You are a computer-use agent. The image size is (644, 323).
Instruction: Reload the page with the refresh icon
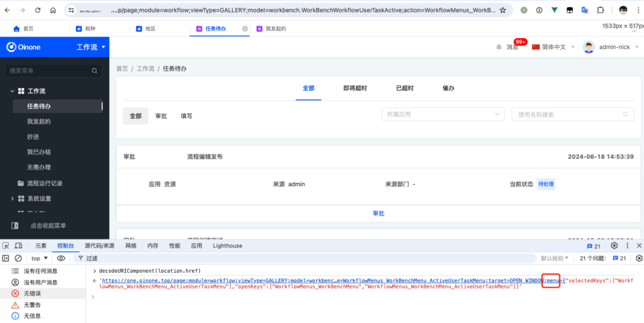pyautogui.click(x=38, y=10)
